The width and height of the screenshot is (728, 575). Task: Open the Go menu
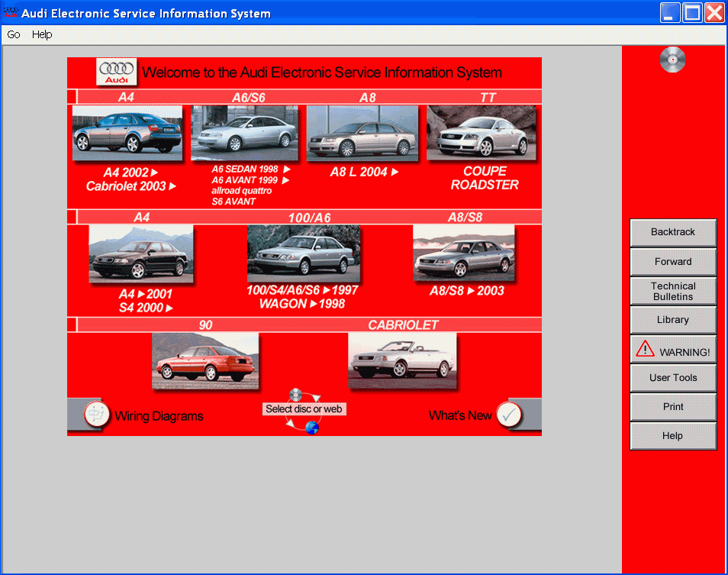coord(14,34)
